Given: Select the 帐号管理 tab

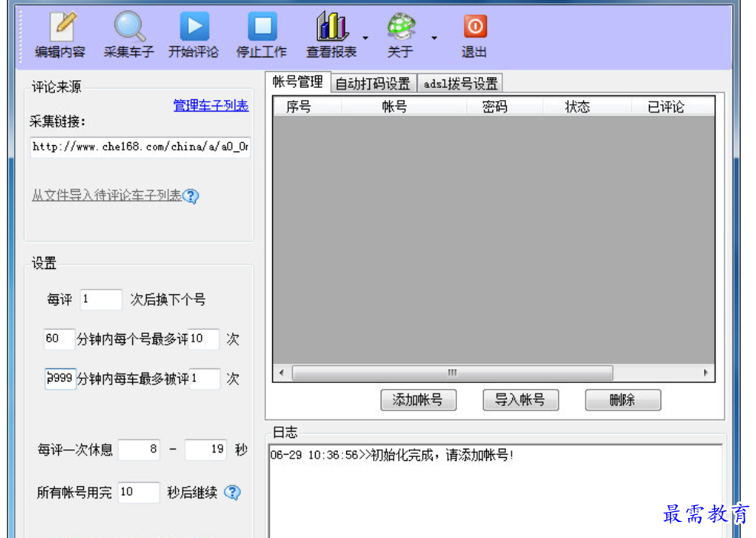Looking at the screenshot, I should (298, 83).
